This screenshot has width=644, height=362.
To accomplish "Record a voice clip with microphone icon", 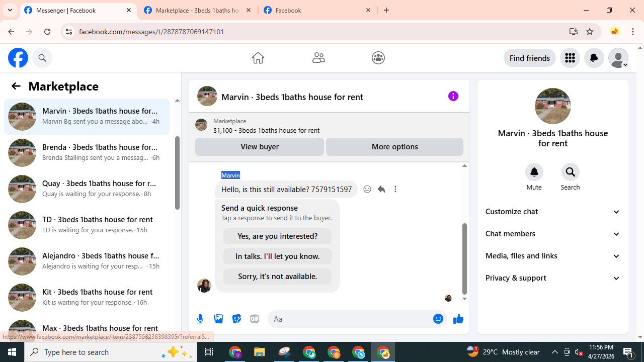I will coord(200,319).
